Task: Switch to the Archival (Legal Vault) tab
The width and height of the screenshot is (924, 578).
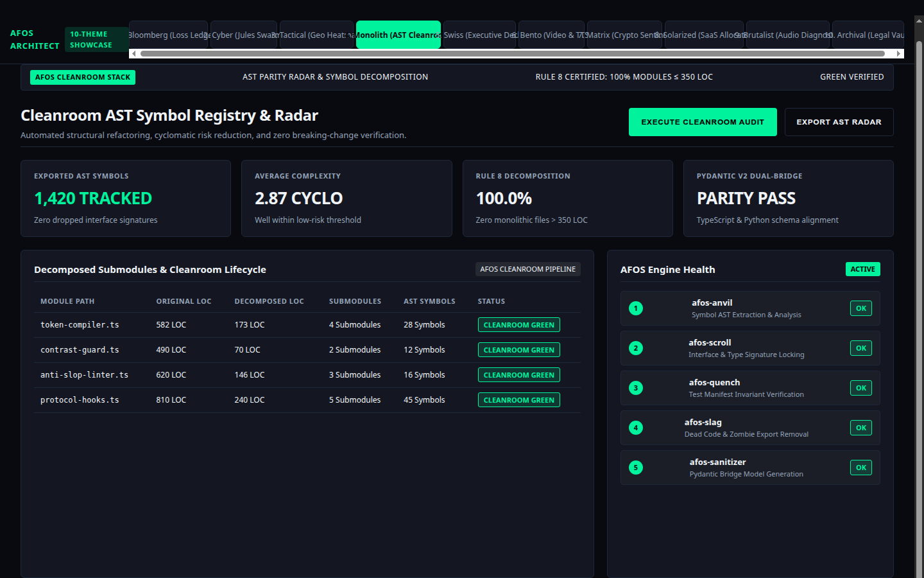Action: point(868,35)
